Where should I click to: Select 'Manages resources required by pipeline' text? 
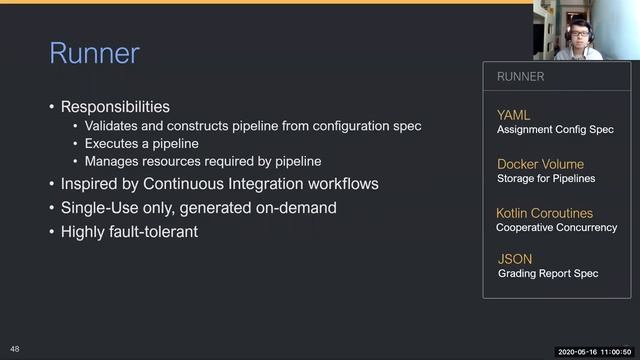click(203, 161)
